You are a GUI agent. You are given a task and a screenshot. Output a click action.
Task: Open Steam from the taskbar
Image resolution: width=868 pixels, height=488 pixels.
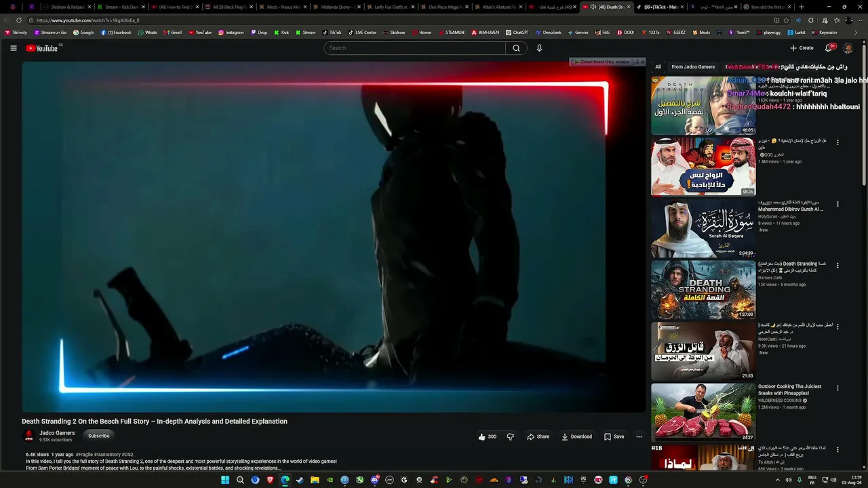(x=300, y=480)
